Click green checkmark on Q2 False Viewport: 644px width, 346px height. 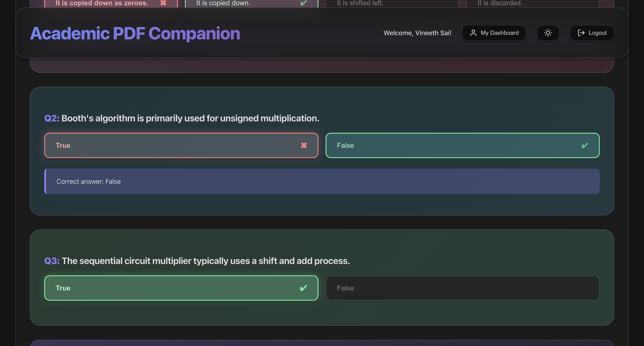(585, 145)
